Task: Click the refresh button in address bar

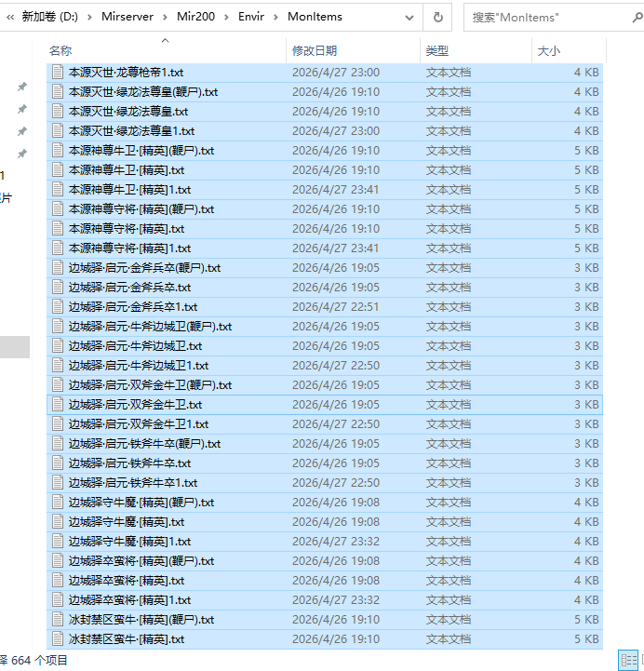Action: coord(437,17)
